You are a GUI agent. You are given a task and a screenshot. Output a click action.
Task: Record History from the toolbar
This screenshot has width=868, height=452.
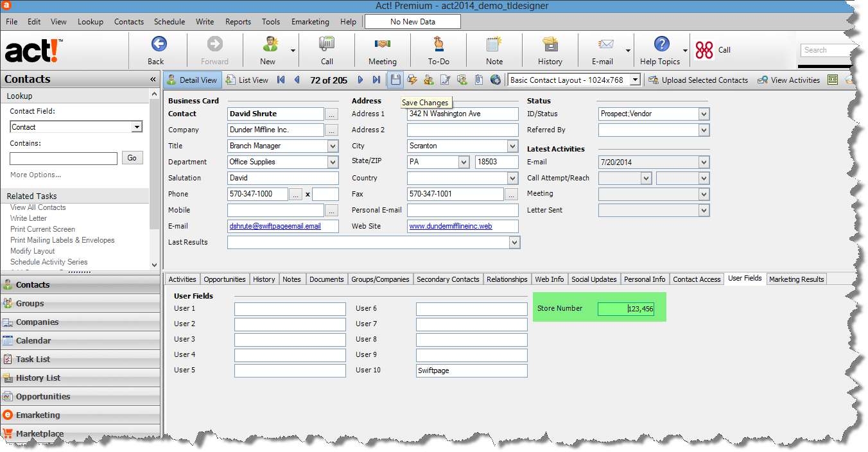pyautogui.click(x=550, y=50)
